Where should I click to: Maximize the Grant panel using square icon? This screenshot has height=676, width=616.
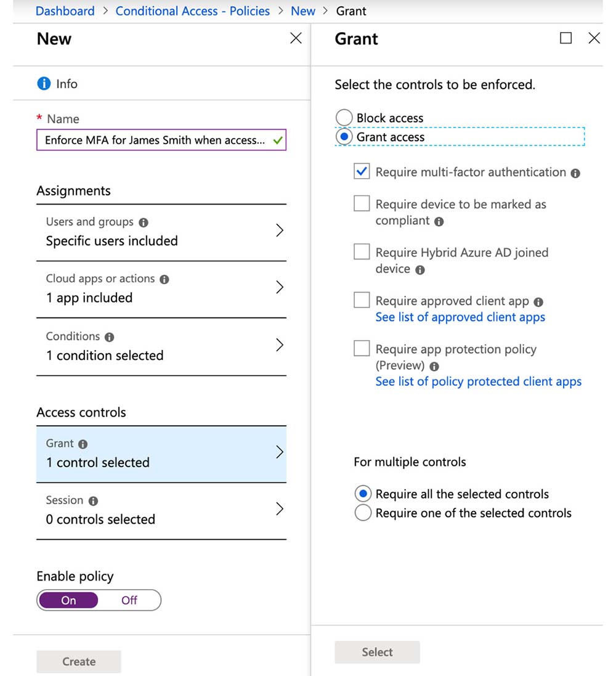[565, 38]
